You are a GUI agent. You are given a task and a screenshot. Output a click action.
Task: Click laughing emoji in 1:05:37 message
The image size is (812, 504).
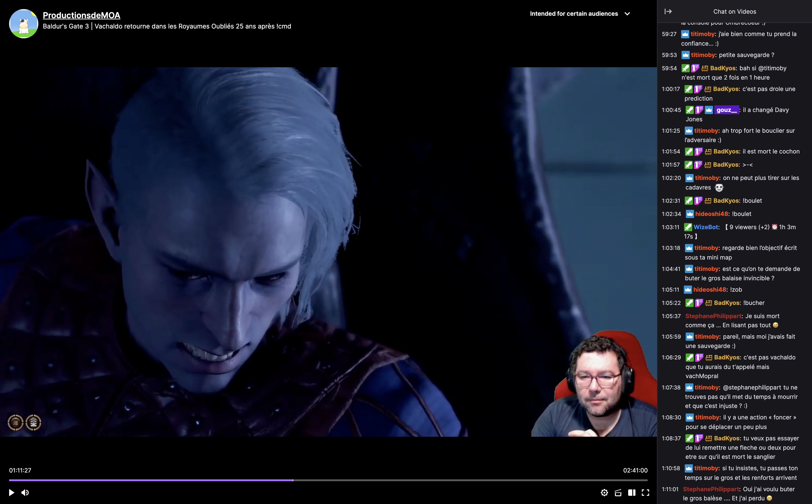(775, 325)
